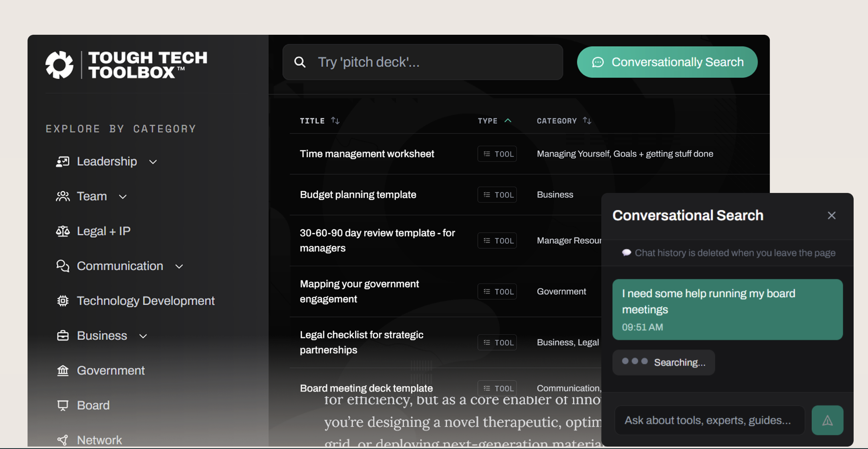Toggle sort order on Category column

(x=587, y=121)
